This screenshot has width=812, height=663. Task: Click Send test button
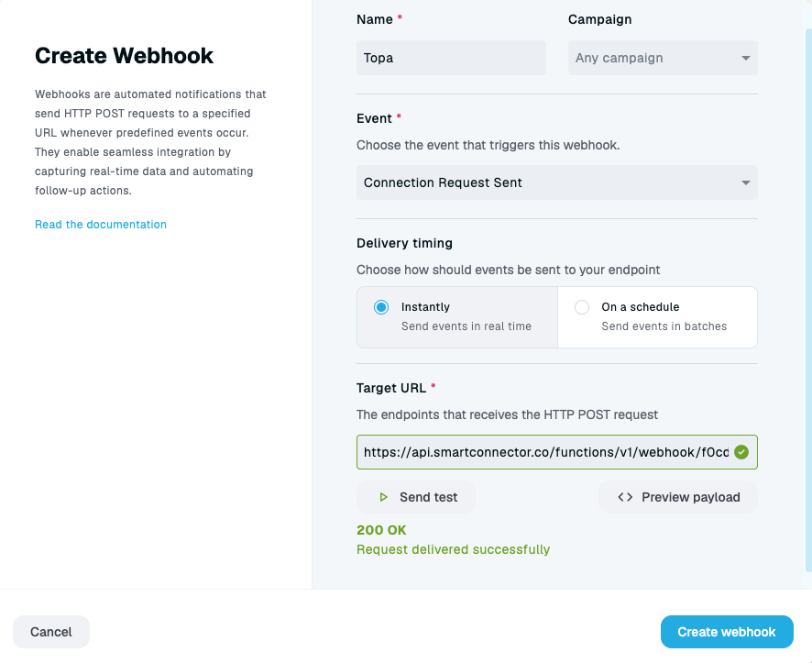point(416,497)
